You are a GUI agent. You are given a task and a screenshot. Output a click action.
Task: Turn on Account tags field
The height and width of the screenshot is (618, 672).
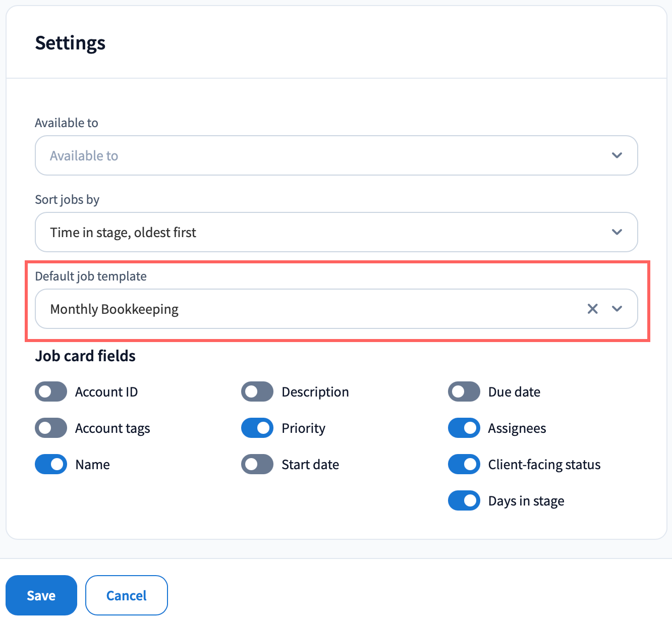pyautogui.click(x=51, y=428)
